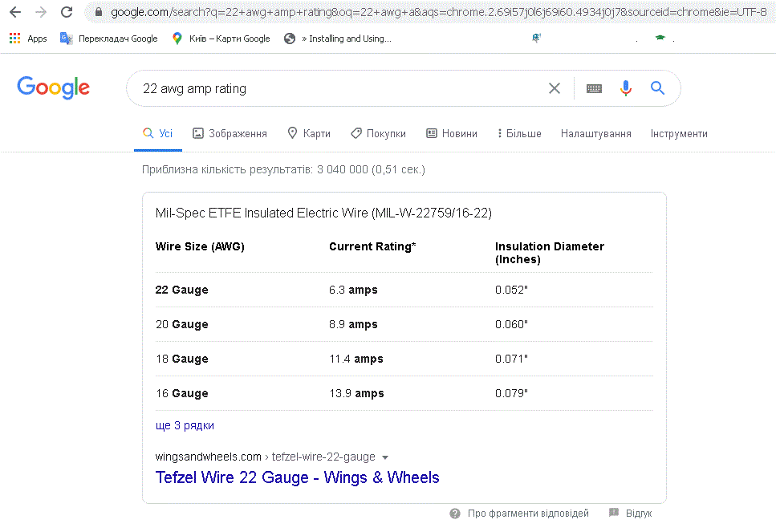Start voice search with microphone icon
Image resolution: width=776 pixels, height=532 pixels.
tap(626, 88)
